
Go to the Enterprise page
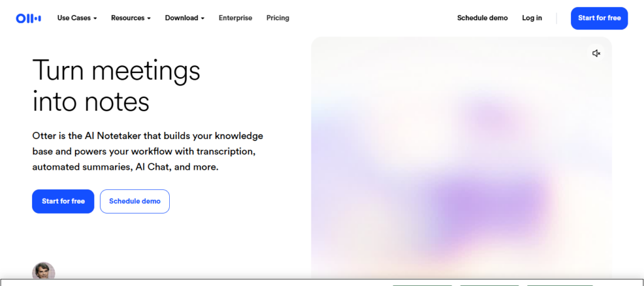click(x=235, y=18)
